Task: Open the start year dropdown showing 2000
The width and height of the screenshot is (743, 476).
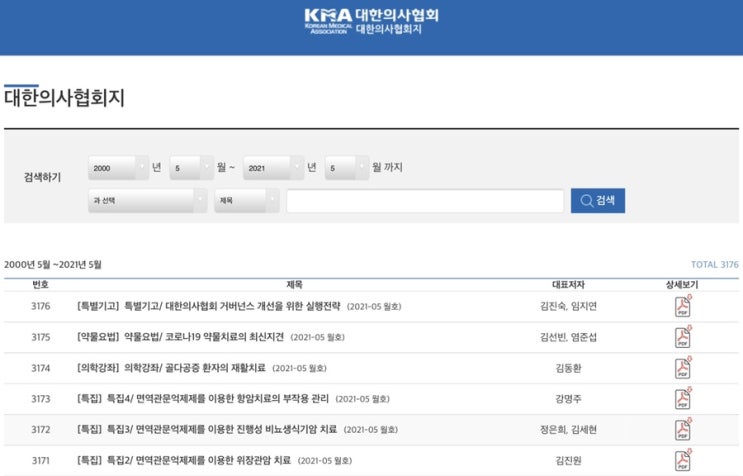Action: 118,168
